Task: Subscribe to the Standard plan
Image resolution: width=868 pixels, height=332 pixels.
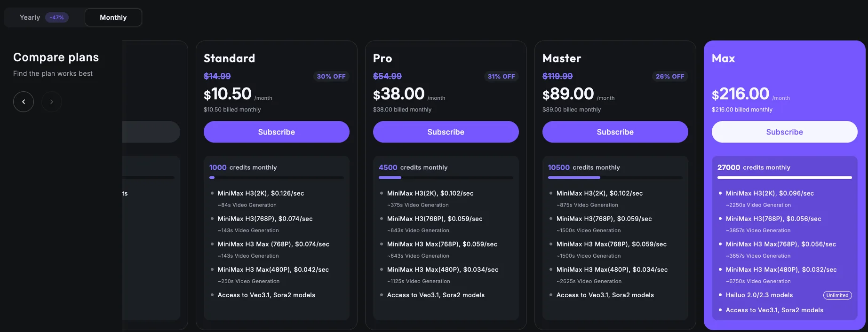Action: pos(277,132)
